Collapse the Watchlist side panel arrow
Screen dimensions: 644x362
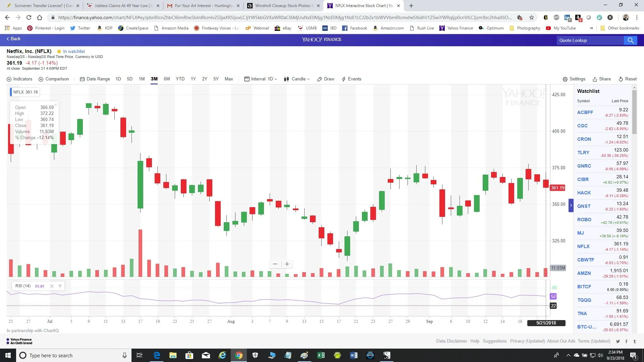tap(571, 205)
